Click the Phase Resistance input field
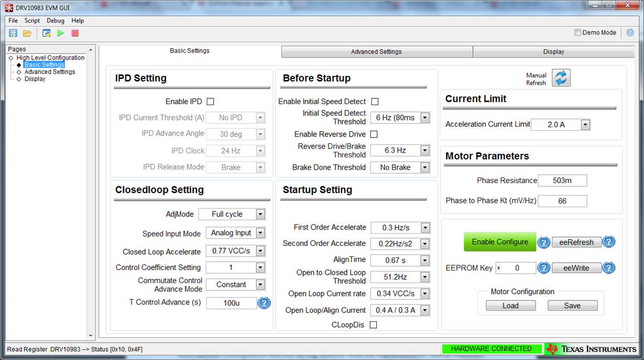 [x=562, y=181]
